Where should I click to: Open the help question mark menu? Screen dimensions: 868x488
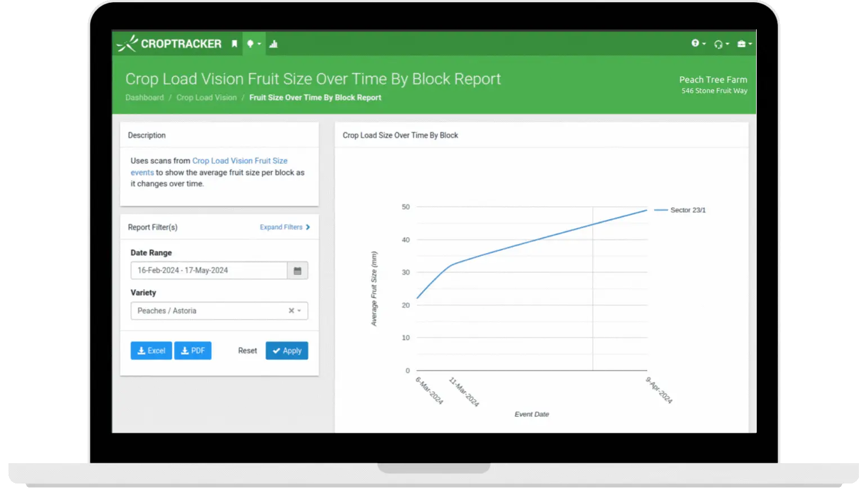pos(698,43)
